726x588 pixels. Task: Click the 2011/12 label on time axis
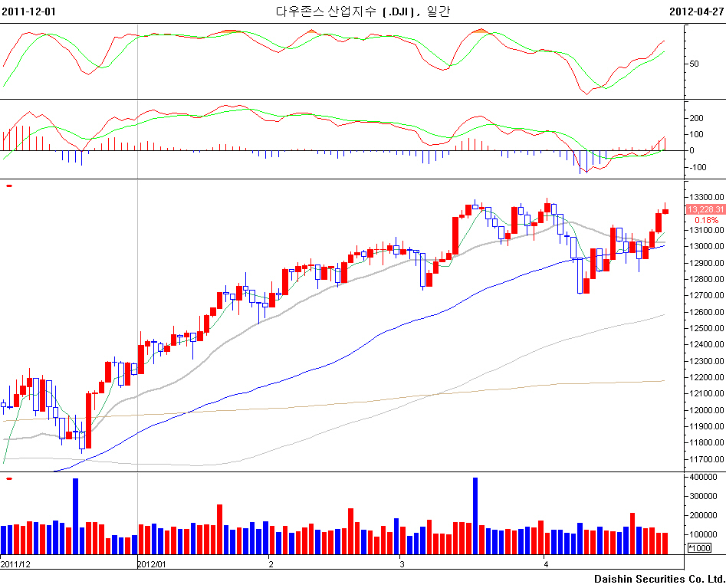coord(15,564)
